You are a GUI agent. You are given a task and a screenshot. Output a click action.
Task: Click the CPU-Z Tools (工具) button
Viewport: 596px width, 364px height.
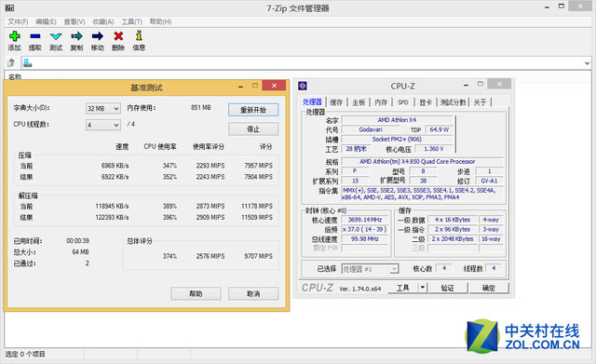tap(403, 288)
